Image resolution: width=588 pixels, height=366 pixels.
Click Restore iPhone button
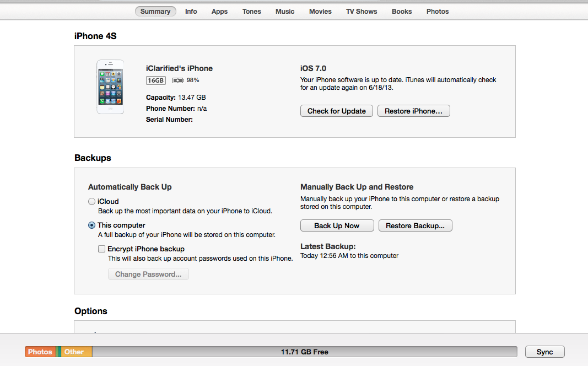click(x=414, y=111)
